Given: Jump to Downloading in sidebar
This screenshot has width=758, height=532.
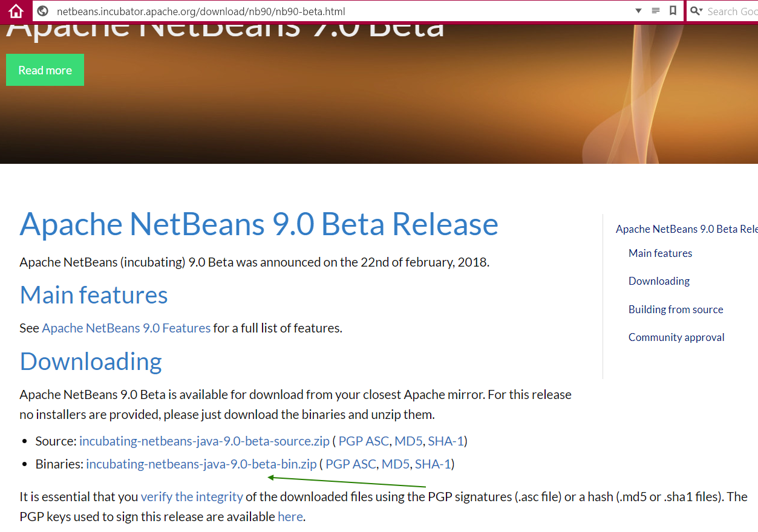Looking at the screenshot, I should 659,281.
